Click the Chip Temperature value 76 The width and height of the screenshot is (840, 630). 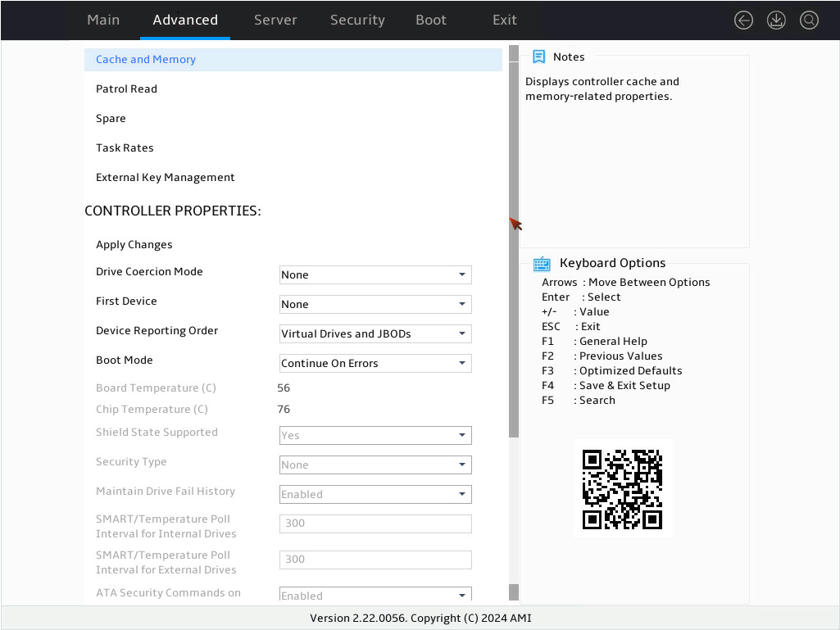pos(284,410)
